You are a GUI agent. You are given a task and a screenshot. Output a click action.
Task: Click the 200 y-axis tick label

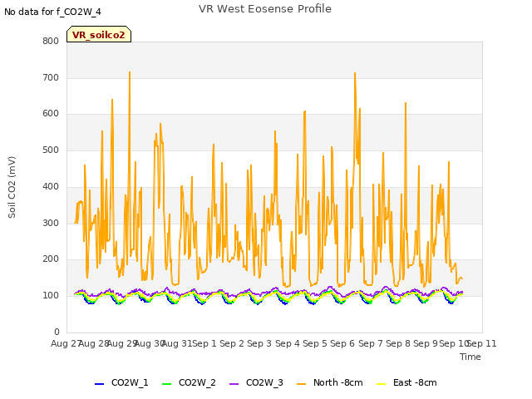(51, 259)
